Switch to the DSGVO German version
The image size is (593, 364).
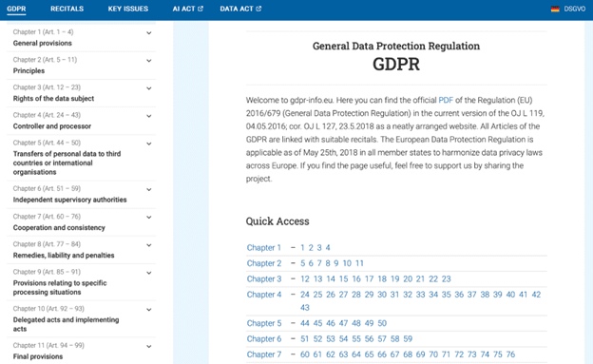click(574, 9)
